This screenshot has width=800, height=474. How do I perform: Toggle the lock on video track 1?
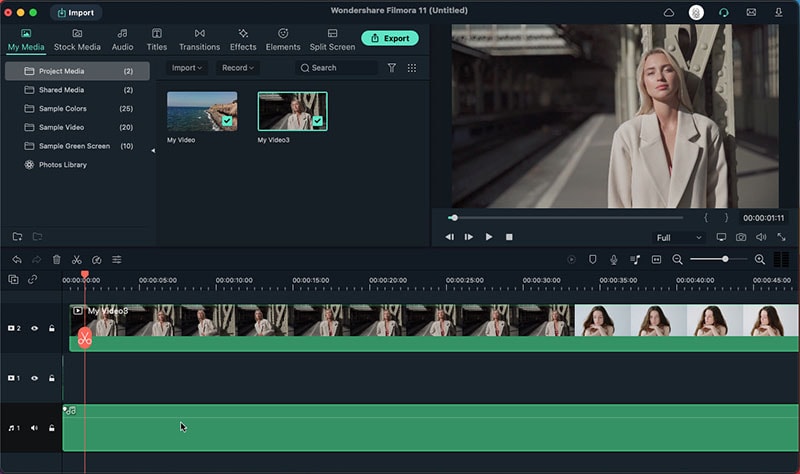51,378
